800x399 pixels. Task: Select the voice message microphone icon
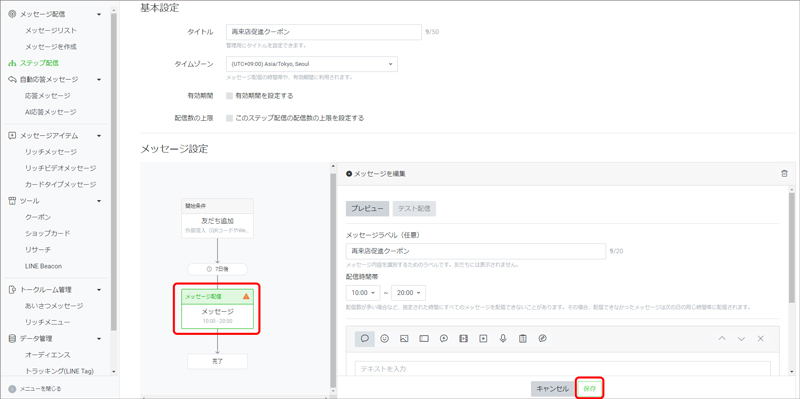coord(503,338)
